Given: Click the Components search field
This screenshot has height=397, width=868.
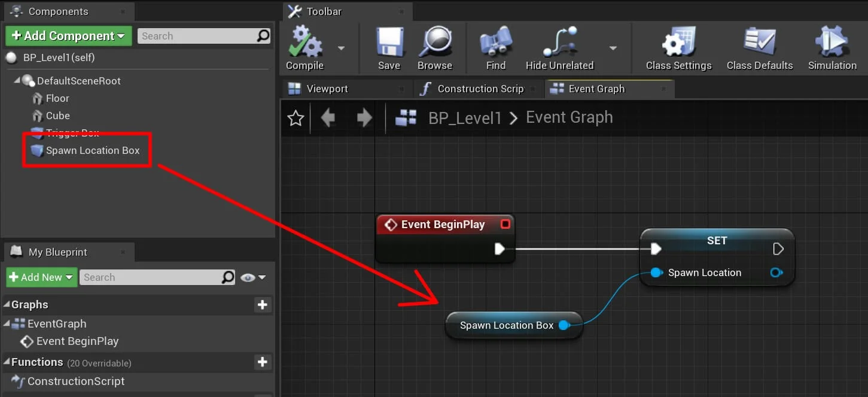Looking at the screenshot, I should click(197, 36).
